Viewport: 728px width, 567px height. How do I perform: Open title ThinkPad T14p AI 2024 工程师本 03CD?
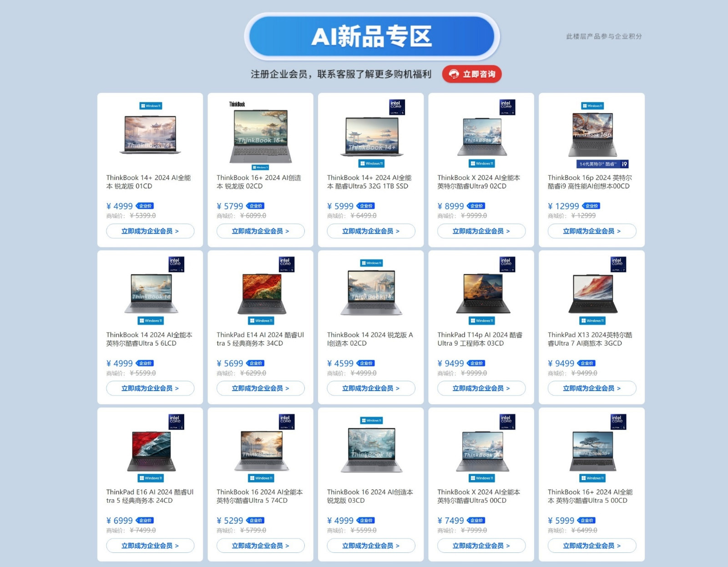click(x=480, y=339)
